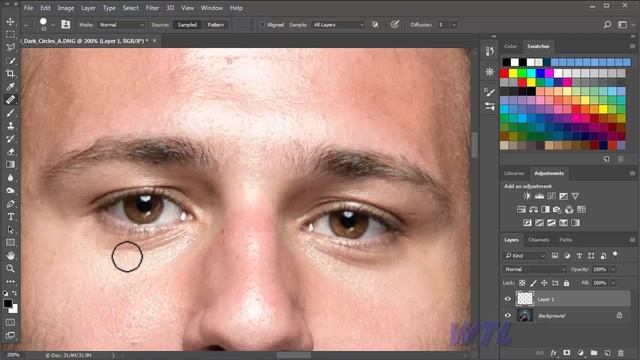Delete layer using trash icon
The image size is (640, 360).
(x=620, y=353)
